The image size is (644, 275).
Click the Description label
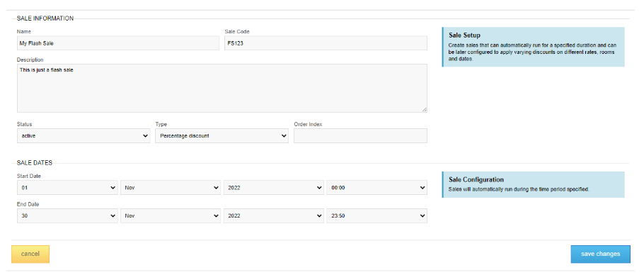click(30, 60)
